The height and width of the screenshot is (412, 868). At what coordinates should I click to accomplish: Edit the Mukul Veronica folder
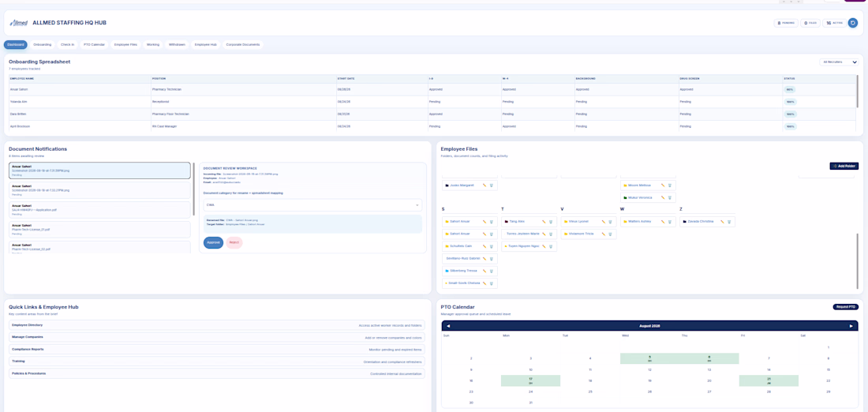[x=663, y=197]
